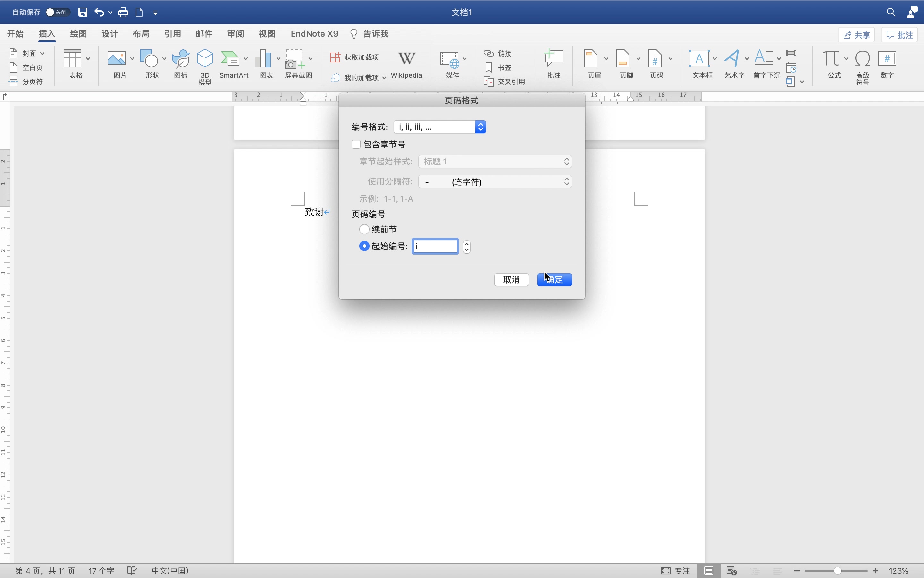Insert a 交叉引用 cross-reference
Screen dimensions: 924x578
click(504, 82)
